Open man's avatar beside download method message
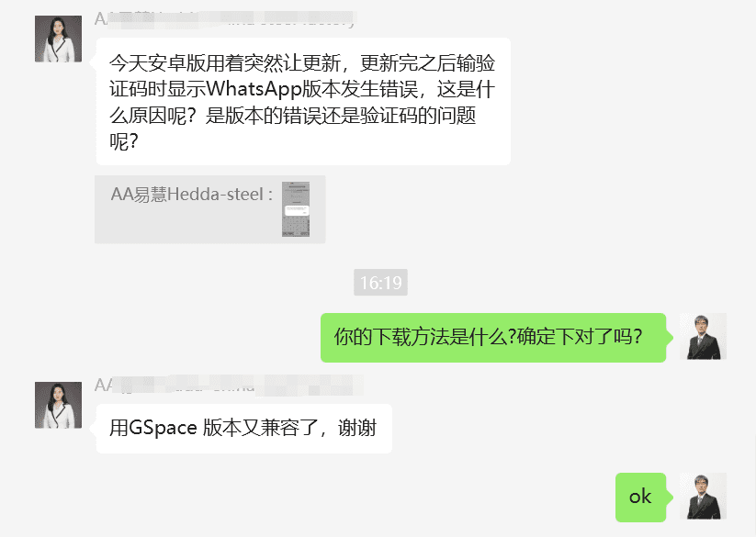756x537 pixels. (x=703, y=337)
